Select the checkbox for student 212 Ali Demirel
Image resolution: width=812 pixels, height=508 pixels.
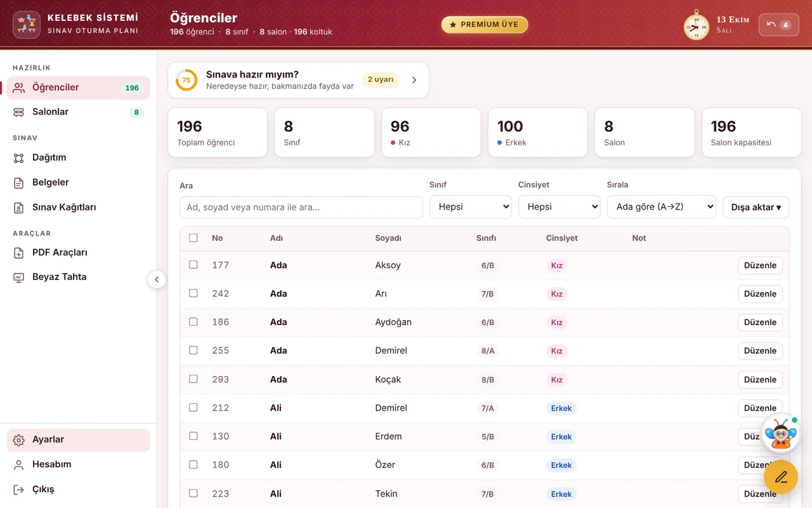[193, 408]
